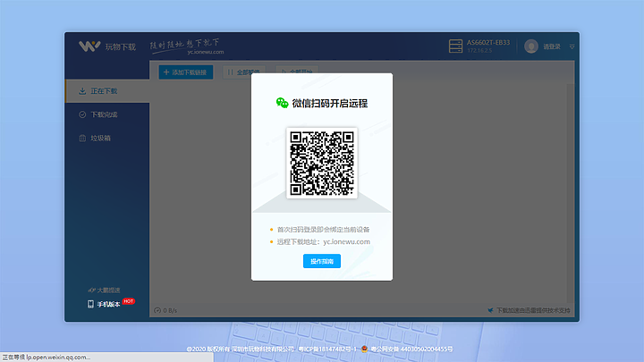Click the police badge icon in footer
The image size is (644, 362).
[x=364, y=349]
